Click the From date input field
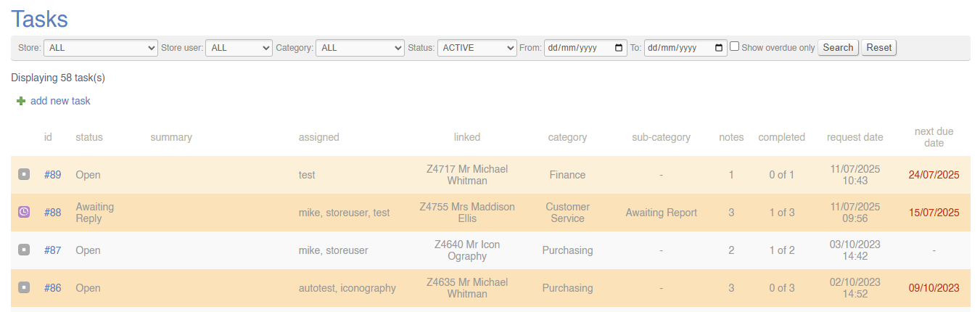The image size is (980, 312). [578, 48]
